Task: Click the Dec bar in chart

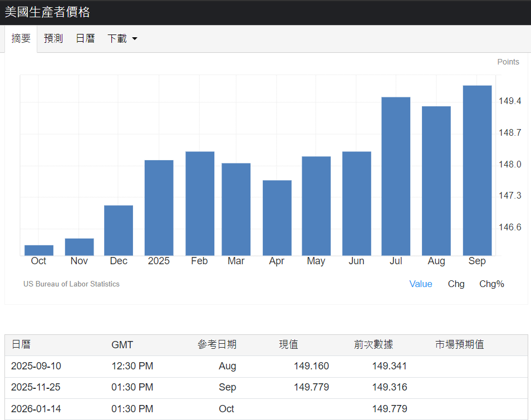Action: tap(119, 230)
